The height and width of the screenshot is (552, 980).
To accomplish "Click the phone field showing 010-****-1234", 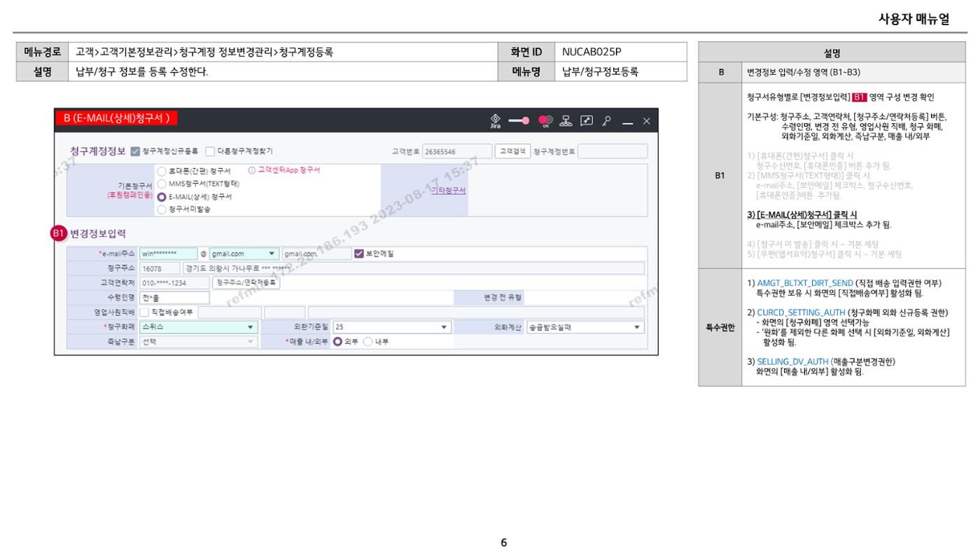I will pyautogui.click(x=174, y=283).
